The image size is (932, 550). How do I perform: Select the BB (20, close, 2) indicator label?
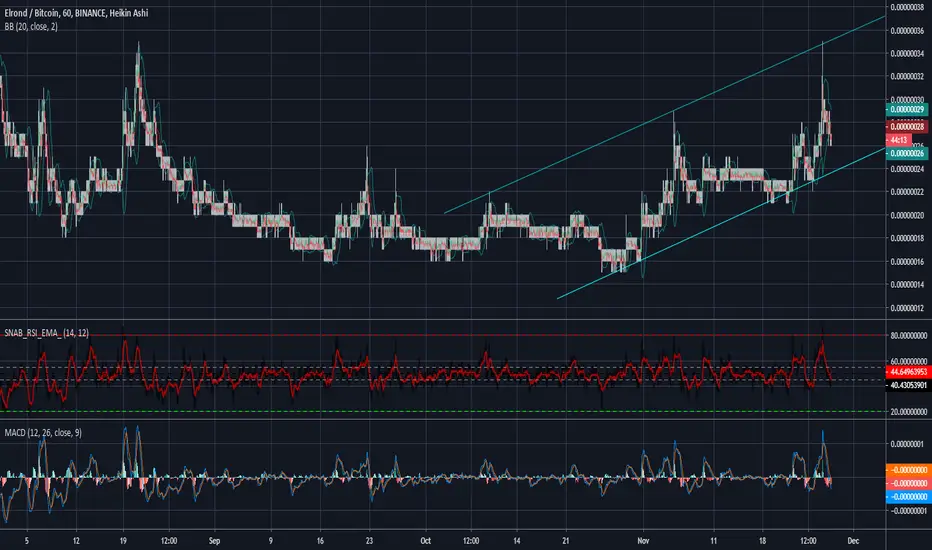pyautogui.click(x=31, y=27)
